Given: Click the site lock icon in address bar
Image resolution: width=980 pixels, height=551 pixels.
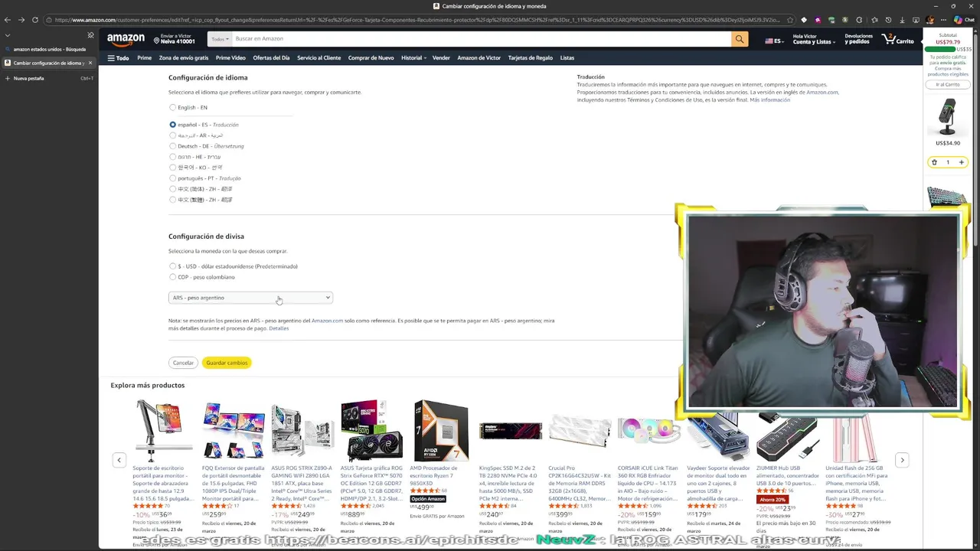Looking at the screenshot, I should 50,20.
